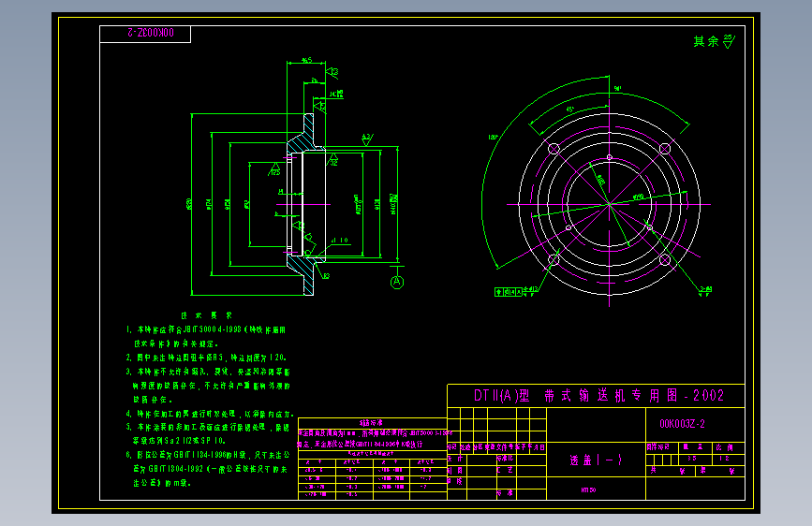Viewport: 812px width, 526px height.
Task: Click the title text 'DT II(A)型 带式输送机专用图-2002'
Action: [598, 396]
